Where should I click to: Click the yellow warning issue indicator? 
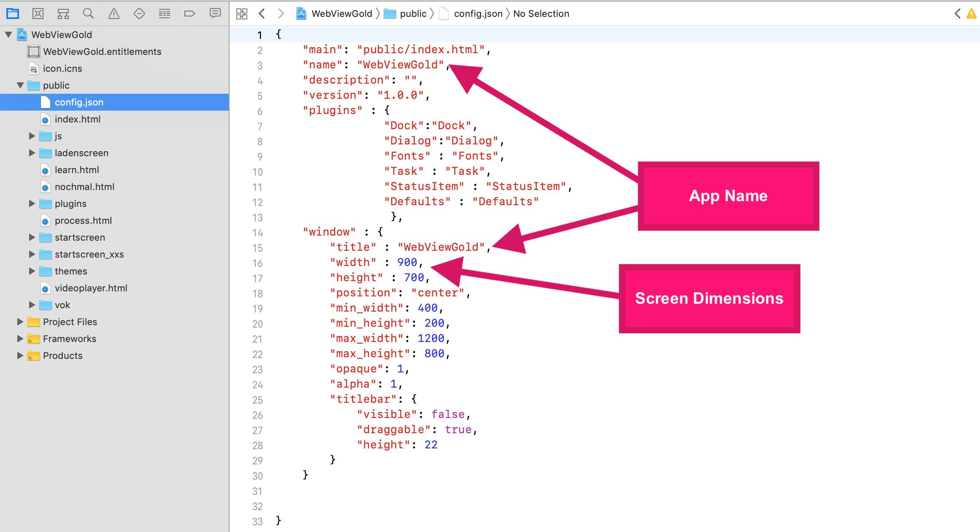(972, 14)
